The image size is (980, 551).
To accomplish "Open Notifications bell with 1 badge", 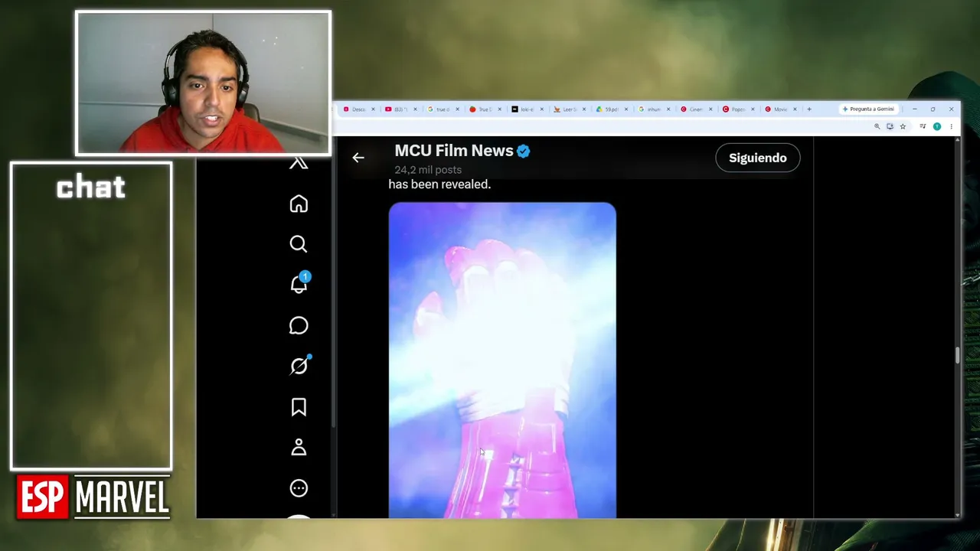I will coord(299,284).
